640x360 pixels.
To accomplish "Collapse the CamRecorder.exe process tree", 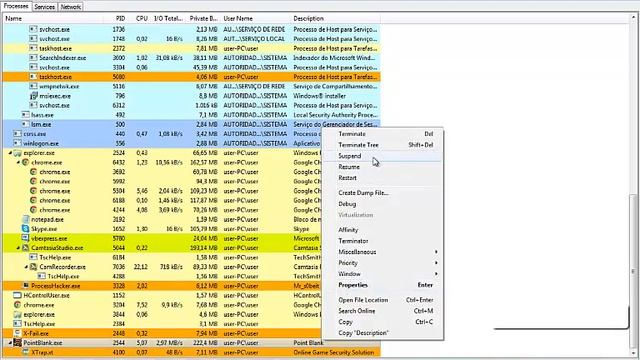I will (x=27, y=267).
